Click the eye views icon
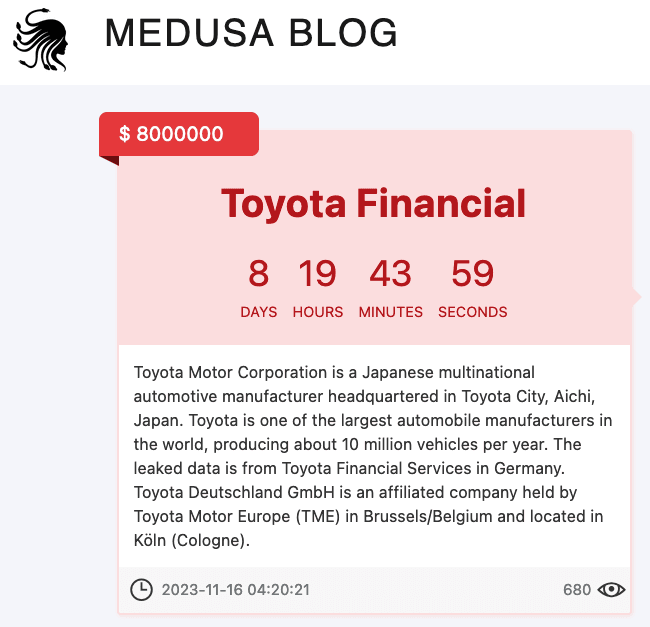The image size is (650, 627). (x=611, y=590)
